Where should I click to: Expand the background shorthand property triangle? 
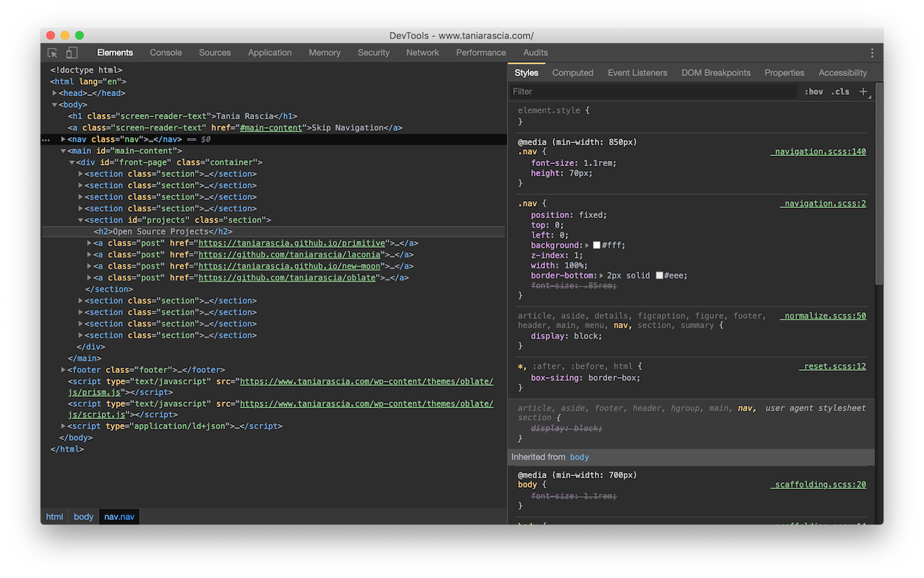(x=588, y=246)
